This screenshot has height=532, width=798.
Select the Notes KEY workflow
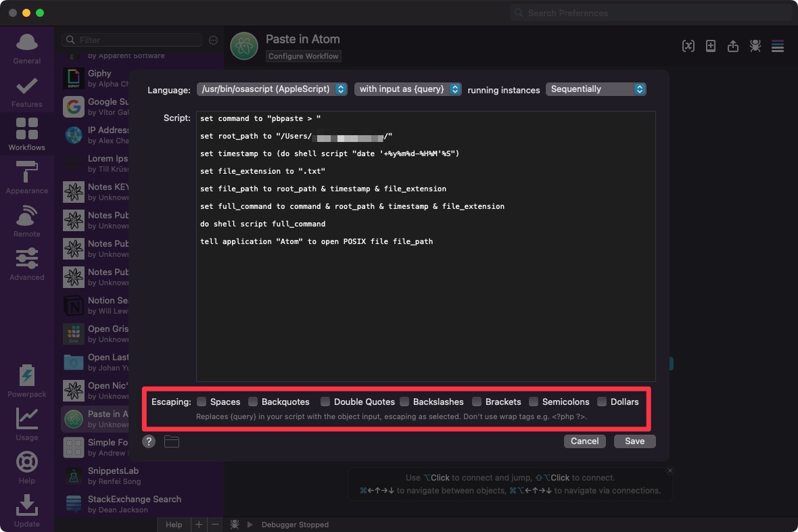point(95,192)
